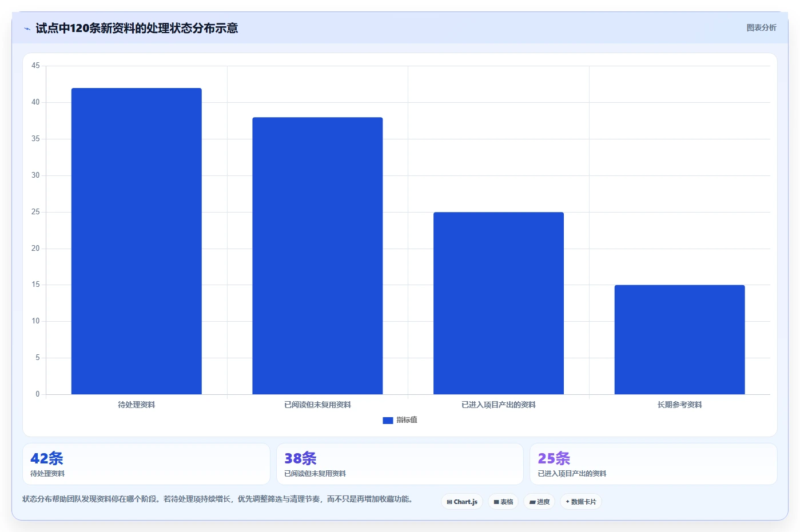Click the y-axis tick label 45
Screen dimensions: 800x532
pos(35,66)
